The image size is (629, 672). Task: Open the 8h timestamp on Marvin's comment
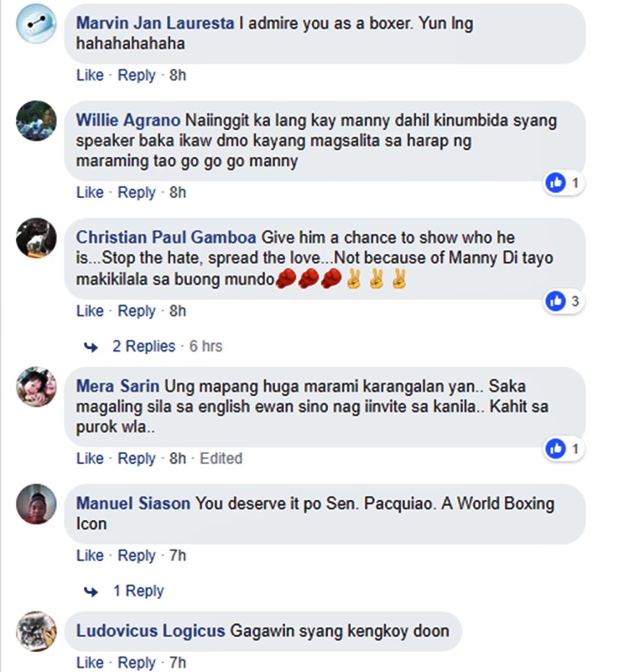[178, 75]
